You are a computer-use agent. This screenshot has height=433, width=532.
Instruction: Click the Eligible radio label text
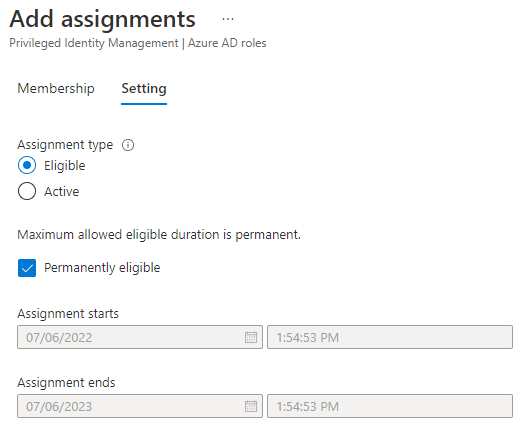[x=65, y=166]
